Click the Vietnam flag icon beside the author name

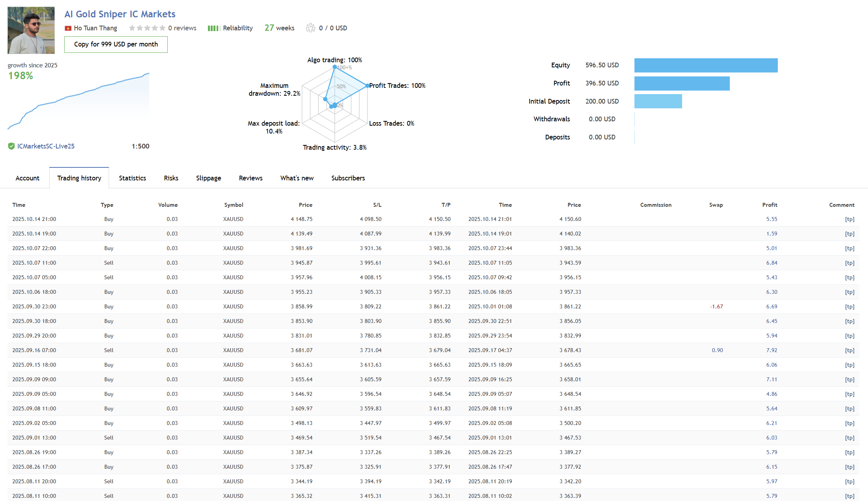tap(68, 28)
